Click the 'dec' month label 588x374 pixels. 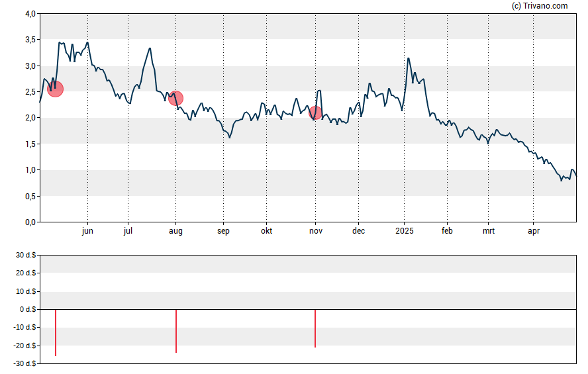coord(358,231)
